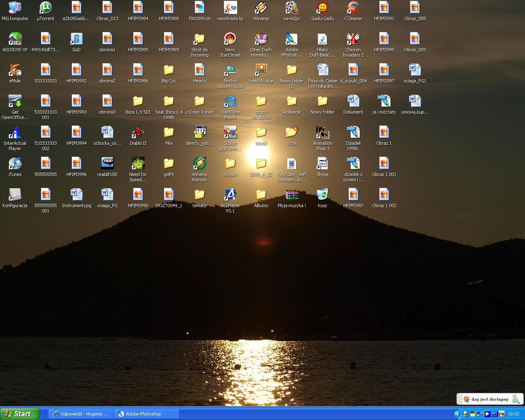Launch the Adobe Photoshop desktop shortcut
Viewport: 525px width, 420px height.
(x=292, y=45)
